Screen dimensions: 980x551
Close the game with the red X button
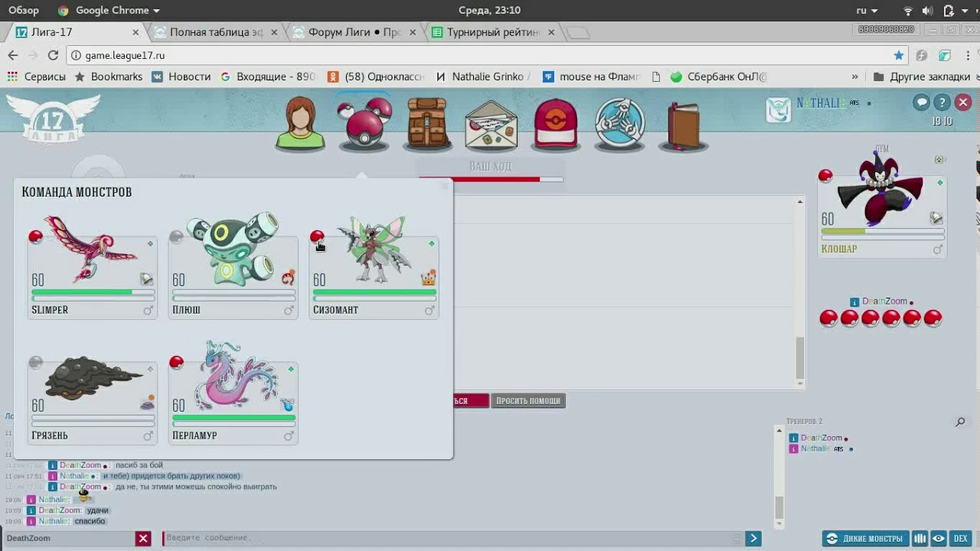pyautogui.click(x=963, y=103)
